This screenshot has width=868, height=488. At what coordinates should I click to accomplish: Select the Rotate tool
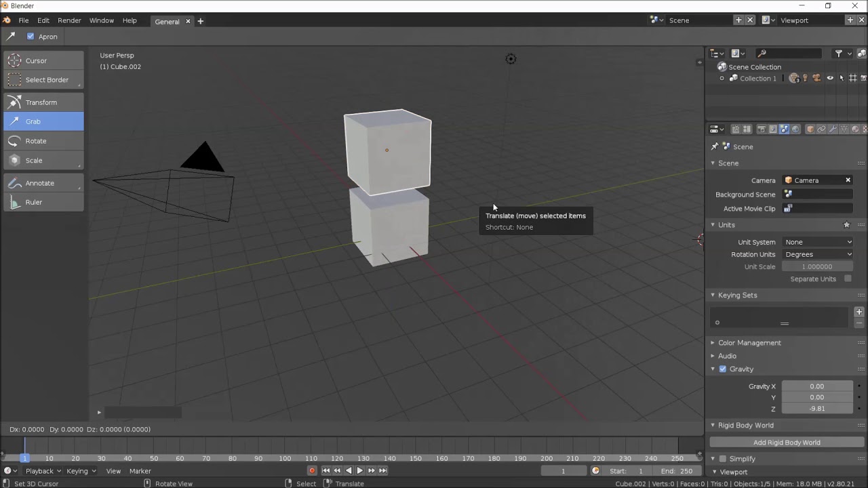point(44,141)
